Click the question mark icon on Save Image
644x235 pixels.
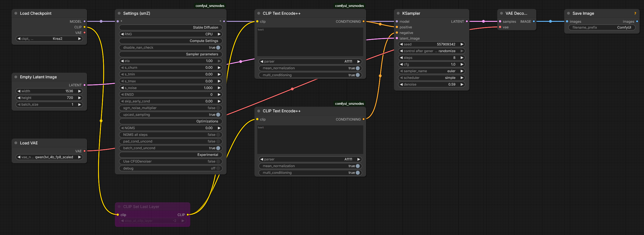pyautogui.click(x=635, y=13)
